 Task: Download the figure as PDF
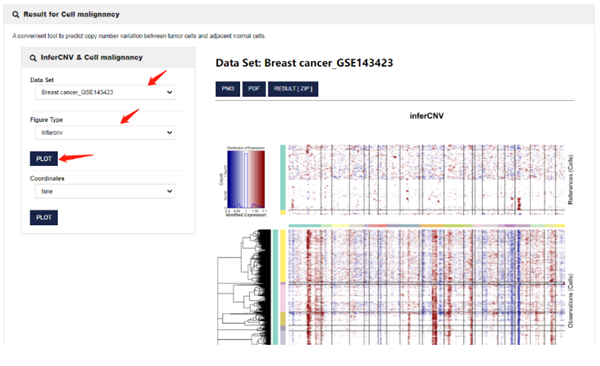point(254,89)
